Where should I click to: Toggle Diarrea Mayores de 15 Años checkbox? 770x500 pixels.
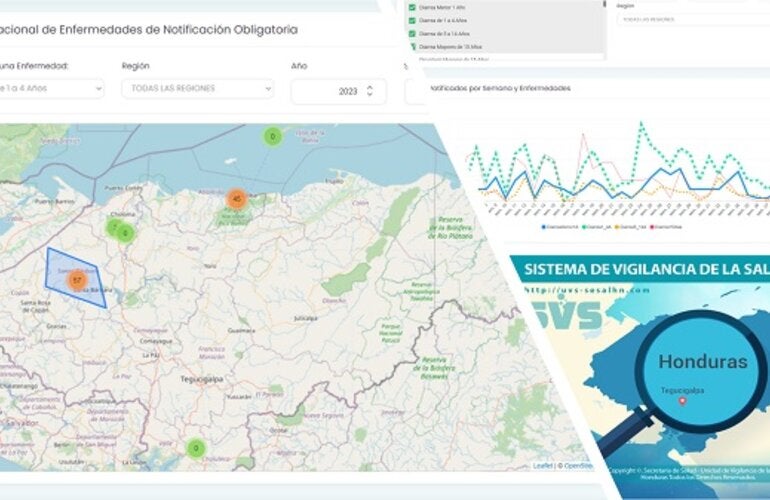(412, 47)
